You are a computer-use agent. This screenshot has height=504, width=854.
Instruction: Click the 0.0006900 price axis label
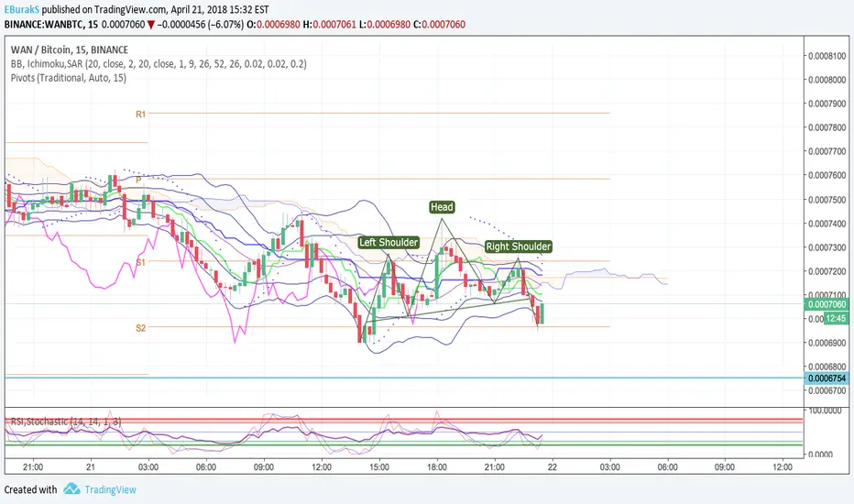[x=827, y=343]
